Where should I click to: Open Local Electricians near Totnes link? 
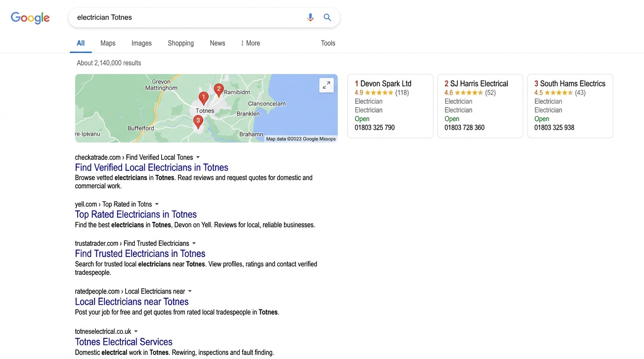tap(132, 302)
